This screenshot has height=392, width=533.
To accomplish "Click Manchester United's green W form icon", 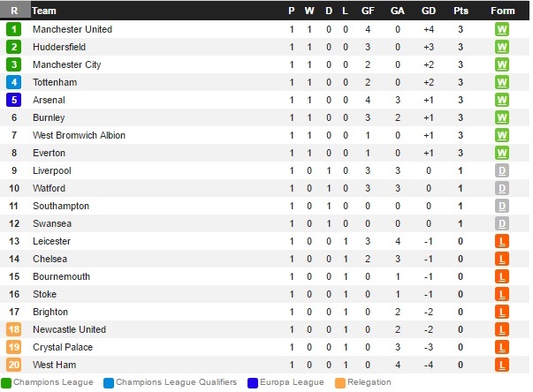I will [x=502, y=29].
